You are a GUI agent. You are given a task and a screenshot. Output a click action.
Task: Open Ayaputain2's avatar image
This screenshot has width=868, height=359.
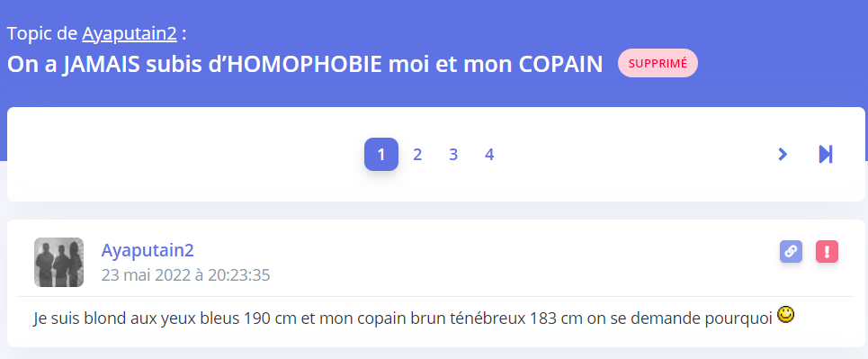[x=58, y=262]
